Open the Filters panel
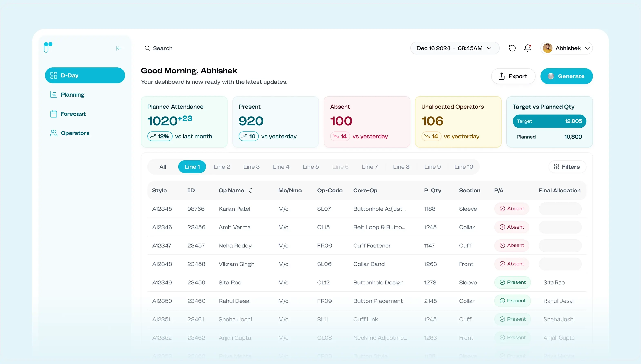 pos(567,167)
